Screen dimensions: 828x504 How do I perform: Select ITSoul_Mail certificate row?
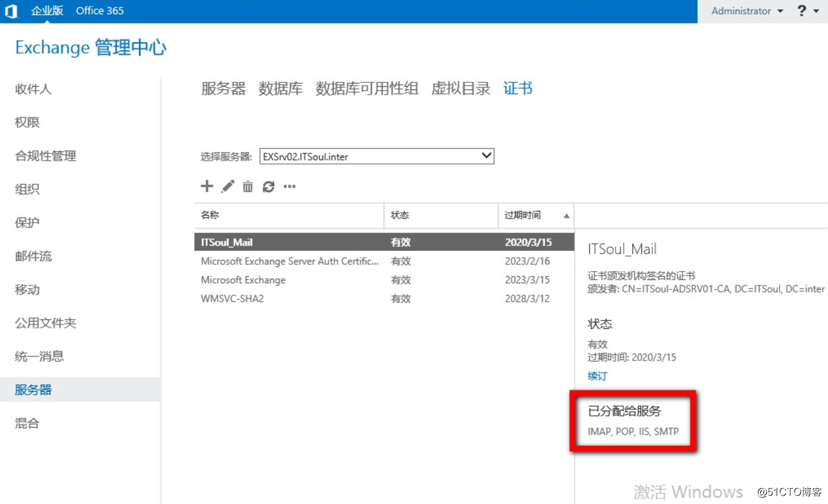(x=384, y=242)
